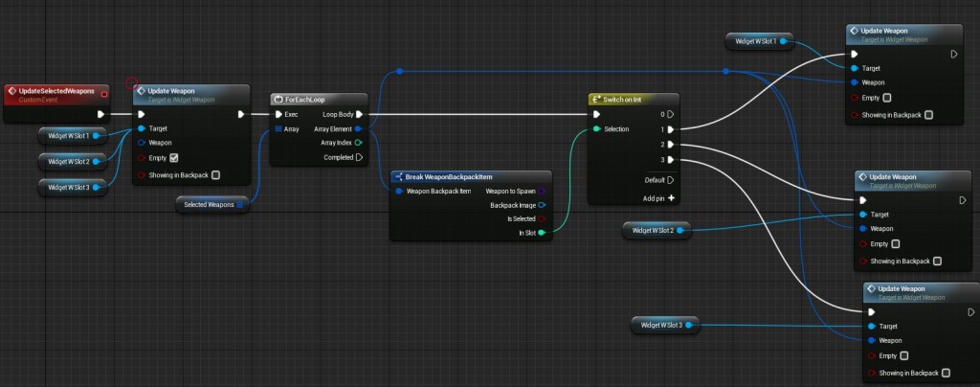Toggle Empty on Update Weapon targeting the lone Slot 1 variable
Image resolution: width=980 pixels, height=387 pixels.
[x=887, y=98]
